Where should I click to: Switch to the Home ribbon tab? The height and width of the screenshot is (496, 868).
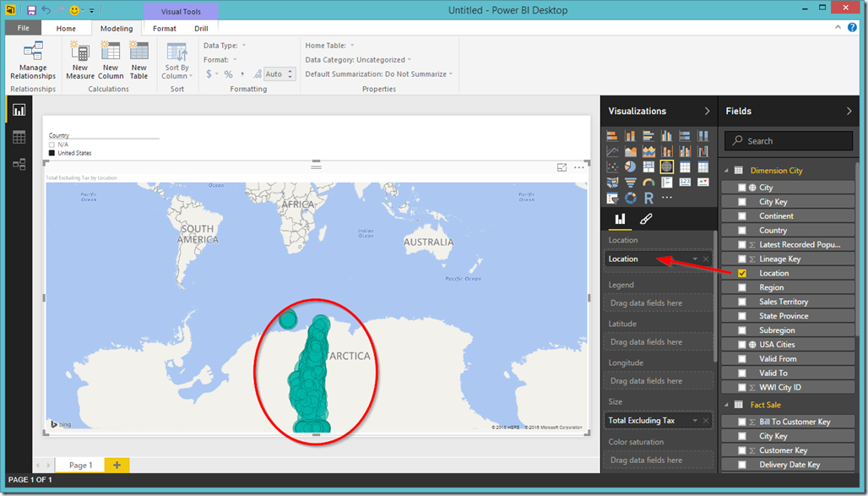66,28
